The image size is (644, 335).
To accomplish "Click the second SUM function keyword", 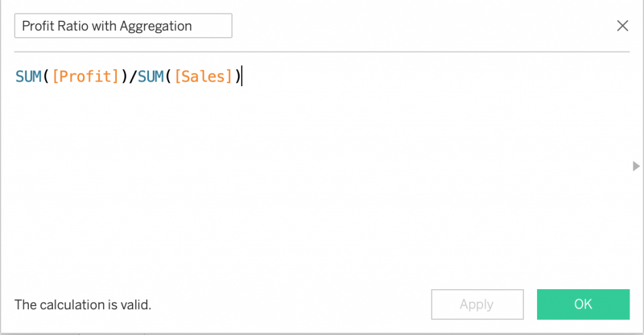I will pyautogui.click(x=151, y=77).
